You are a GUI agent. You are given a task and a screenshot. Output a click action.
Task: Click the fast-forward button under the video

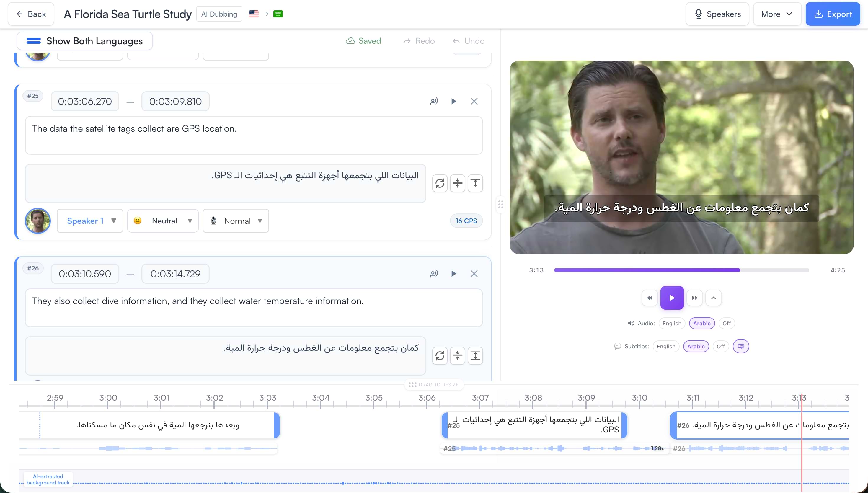694,298
